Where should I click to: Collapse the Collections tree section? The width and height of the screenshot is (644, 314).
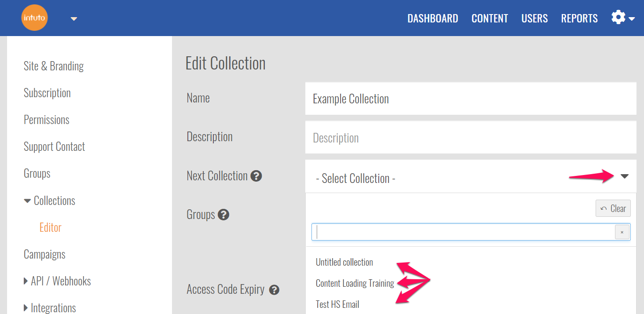tap(27, 201)
